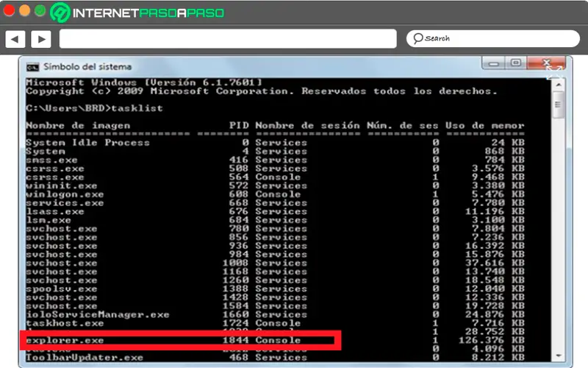Click the 'PID' column header
The image size is (588, 368).
pyautogui.click(x=239, y=125)
